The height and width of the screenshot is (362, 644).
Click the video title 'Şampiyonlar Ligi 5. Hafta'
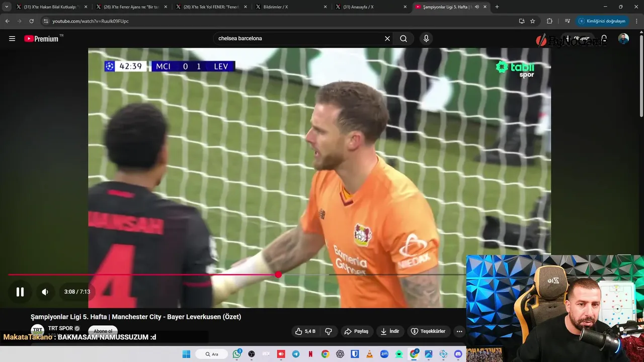[x=136, y=317]
